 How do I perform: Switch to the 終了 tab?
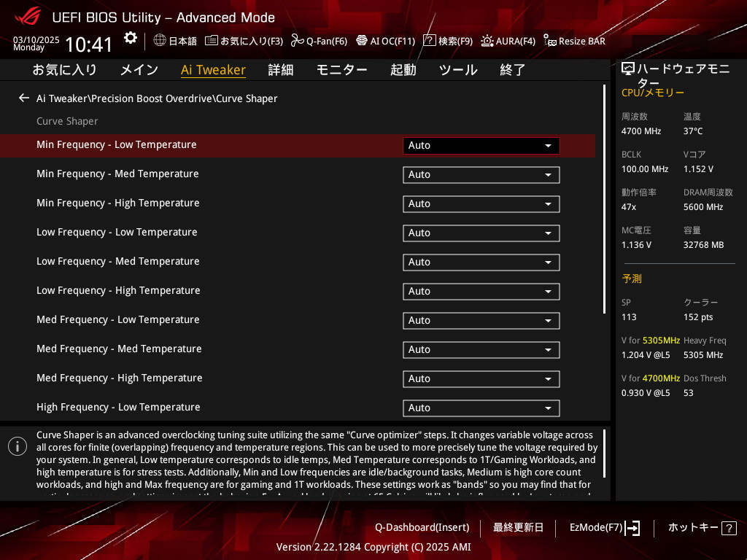point(513,69)
